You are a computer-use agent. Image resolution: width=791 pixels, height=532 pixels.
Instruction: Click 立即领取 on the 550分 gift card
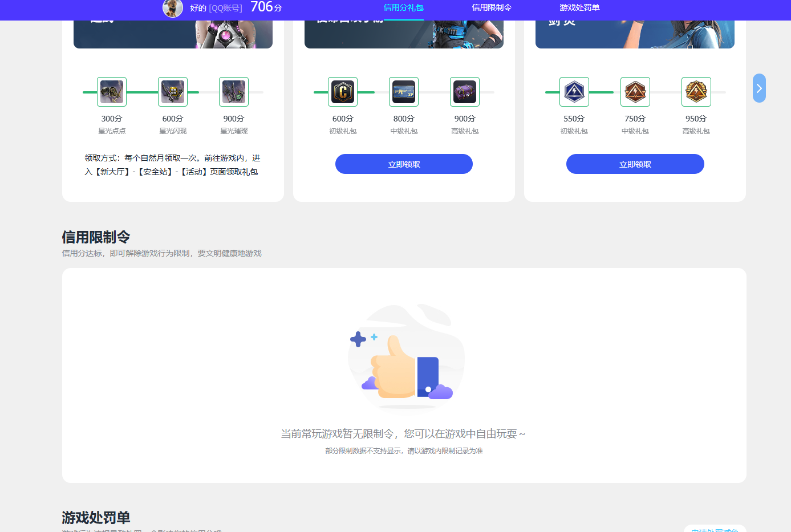tap(635, 164)
